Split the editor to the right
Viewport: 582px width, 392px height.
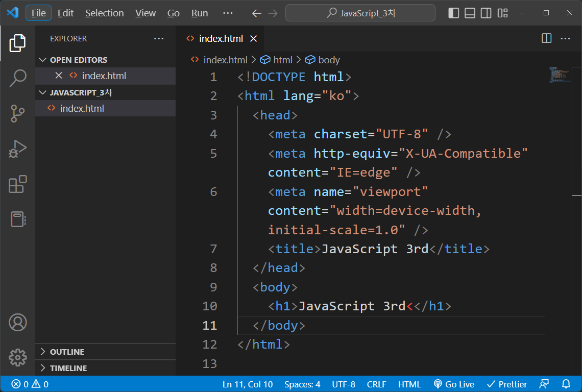click(x=546, y=38)
